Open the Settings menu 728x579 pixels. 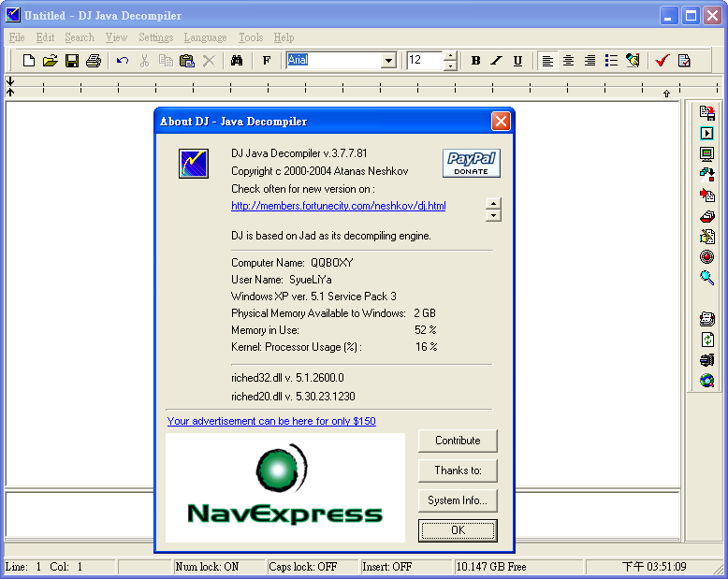(x=155, y=37)
